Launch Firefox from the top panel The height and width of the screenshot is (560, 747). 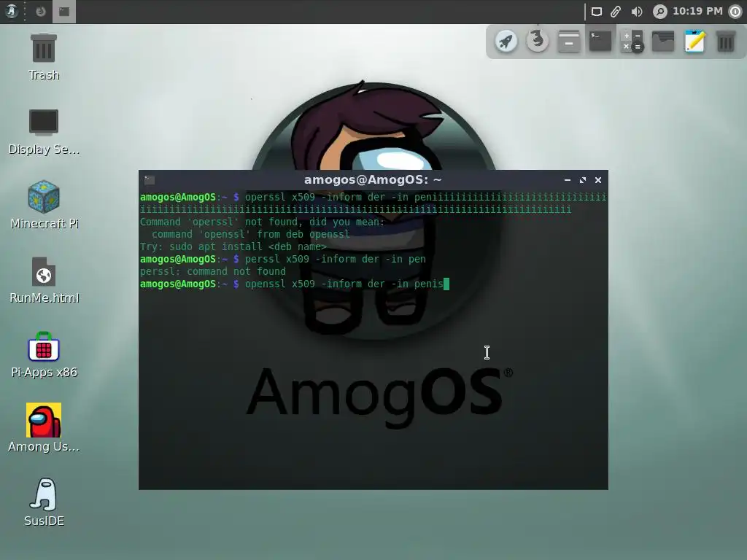41,12
